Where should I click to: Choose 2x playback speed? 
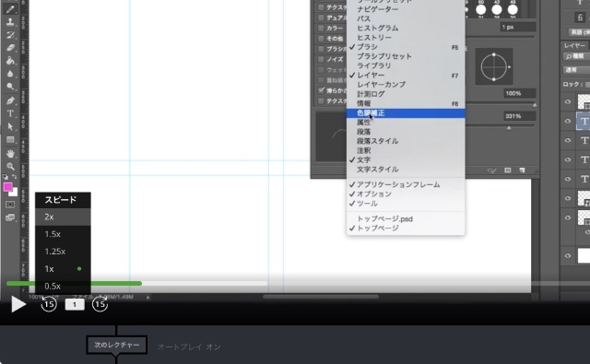tap(63, 217)
